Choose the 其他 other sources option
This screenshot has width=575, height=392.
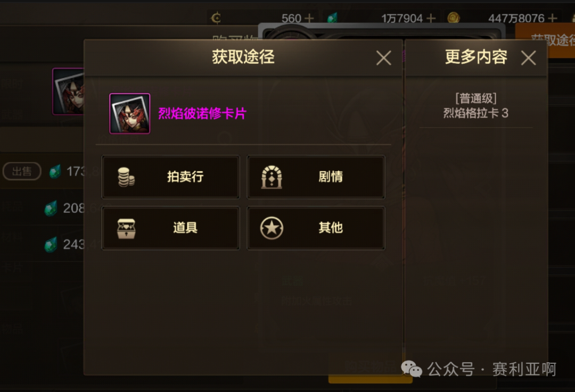(x=316, y=228)
